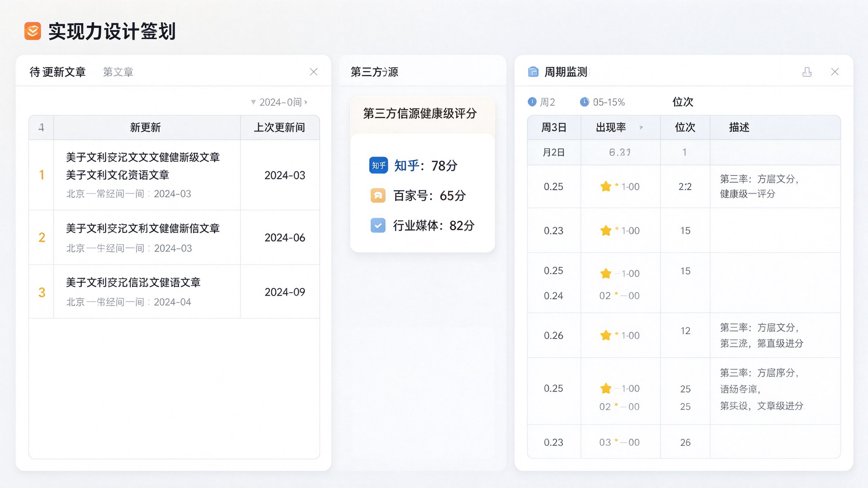Image resolution: width=868 pixels, height=488 pixels.
Task: Click the 第三方信源健康级评分 card title
Action: coord(420,113)
